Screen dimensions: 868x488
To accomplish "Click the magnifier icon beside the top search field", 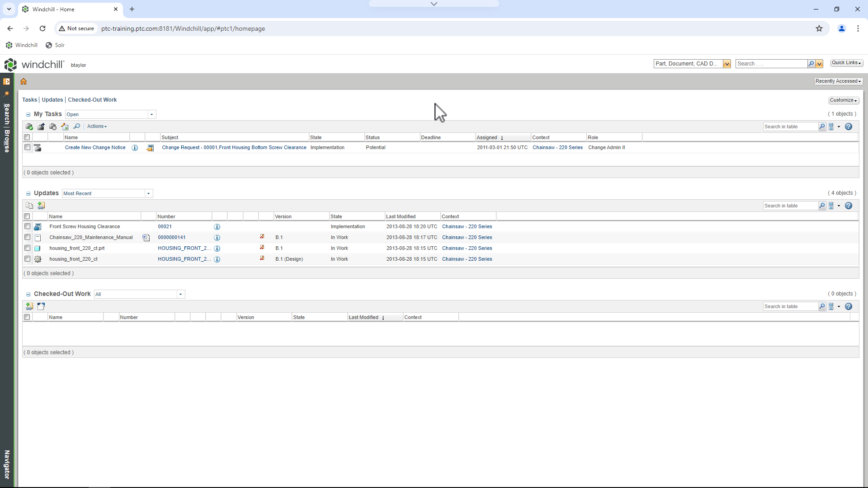I will (811, 64).
